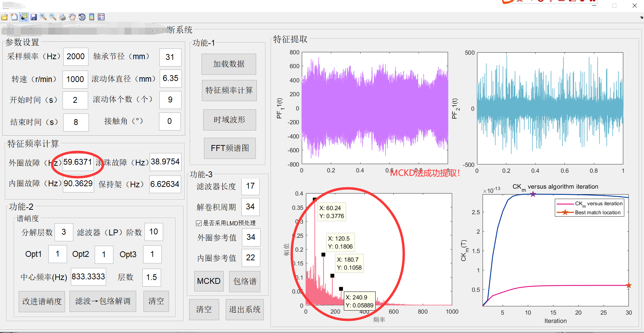Toggle the Data Cursor tool
Screen dimensions: 644x333
tap(24, 17)
